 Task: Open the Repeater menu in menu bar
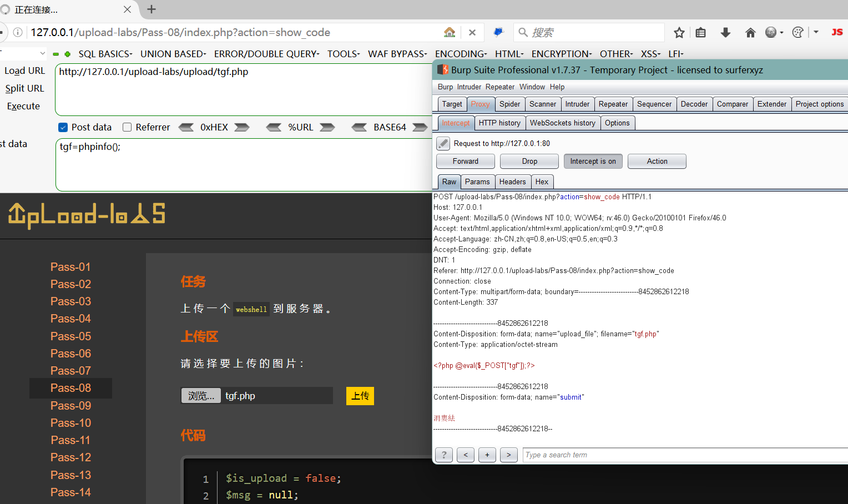(x=500, y=87)
